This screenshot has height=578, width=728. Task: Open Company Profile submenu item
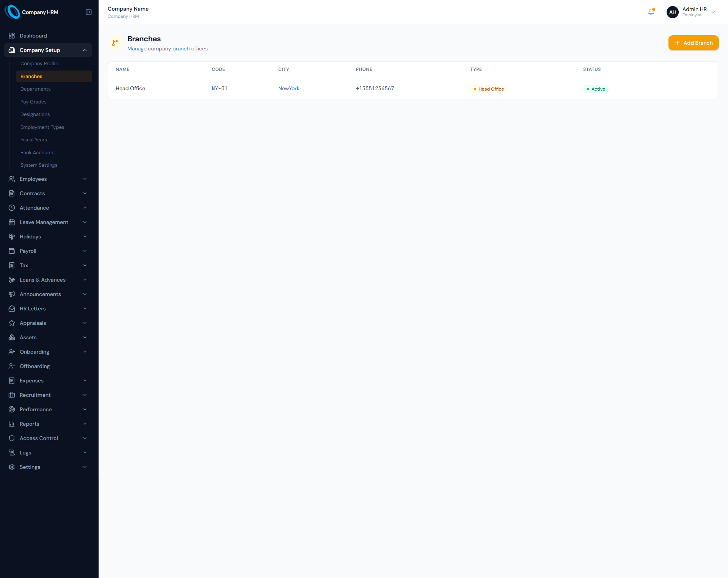tap(54, 64)
